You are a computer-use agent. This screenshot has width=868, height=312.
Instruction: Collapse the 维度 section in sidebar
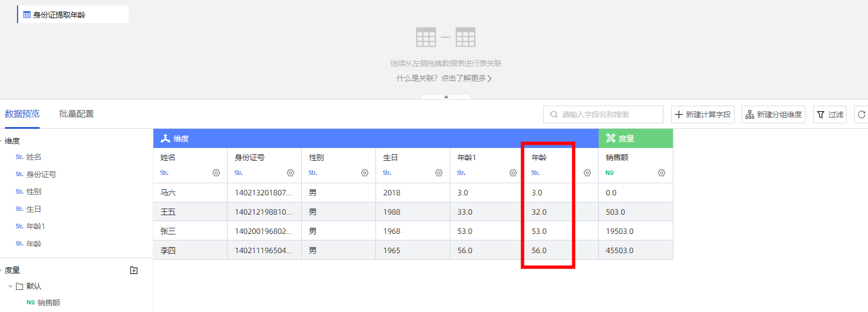coord(2,141)
